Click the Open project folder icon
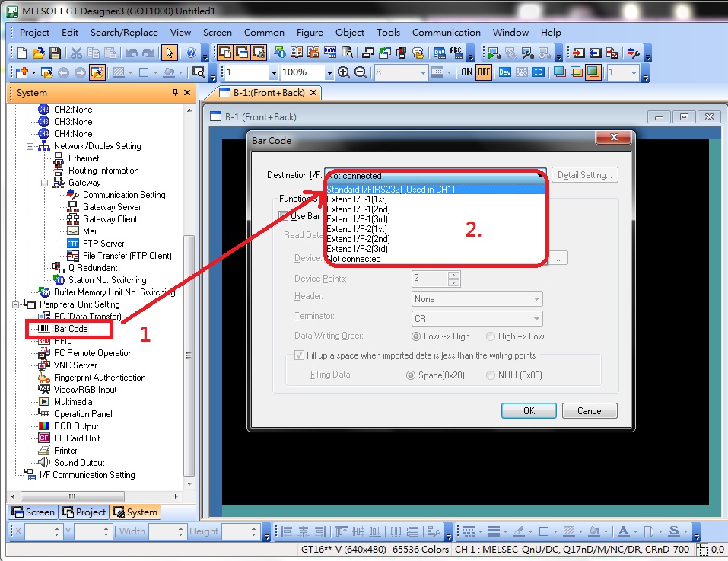 tap(38, 53)
